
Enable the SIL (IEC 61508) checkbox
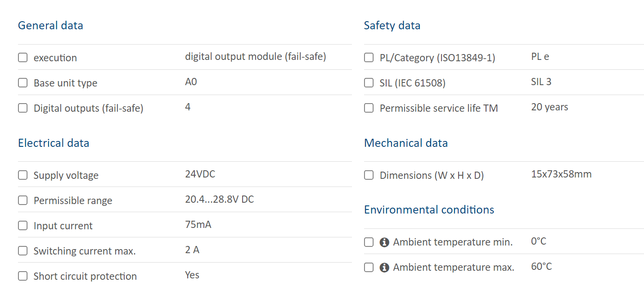coord(369,83)
